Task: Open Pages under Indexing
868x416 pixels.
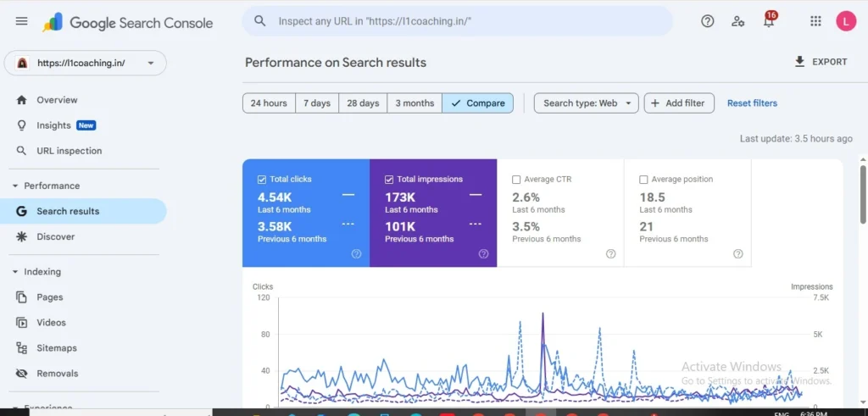Action: (x=83, y=297)
